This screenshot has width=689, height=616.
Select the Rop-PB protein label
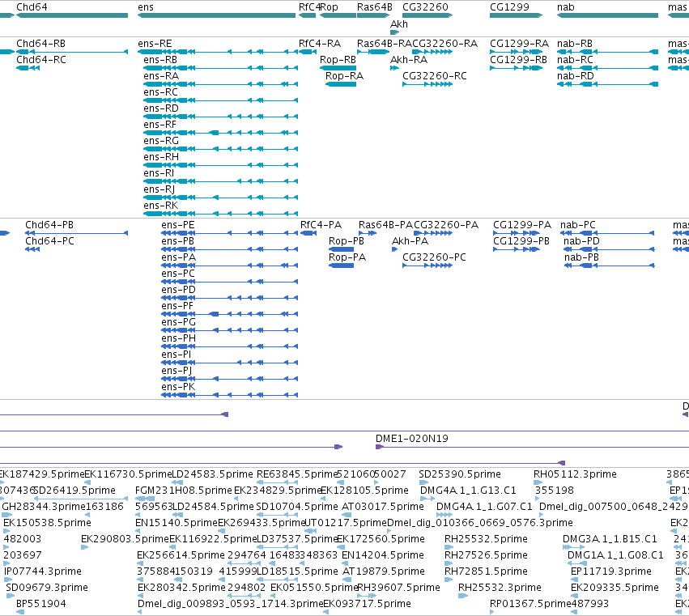(x=347, y=241)
